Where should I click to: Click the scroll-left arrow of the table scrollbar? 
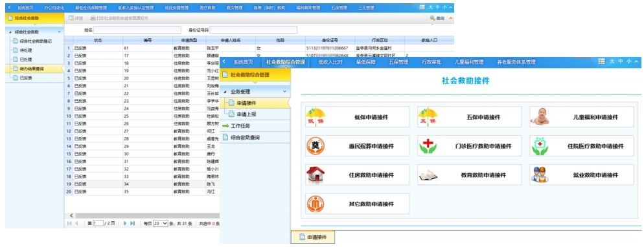click(71, 215)
